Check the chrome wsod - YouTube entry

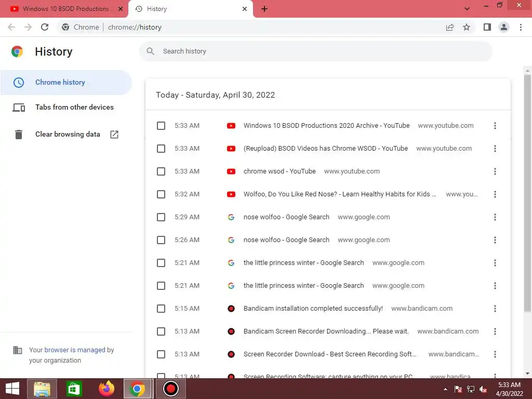pos(161,171)
